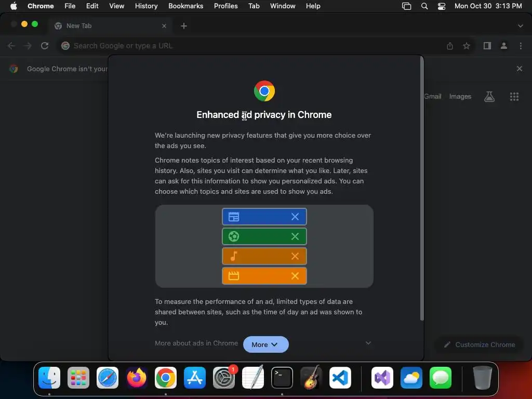This screenshot has height=399, width=532.
Task: Open Chrome's three-dot menu
Action: pos(521,46)
